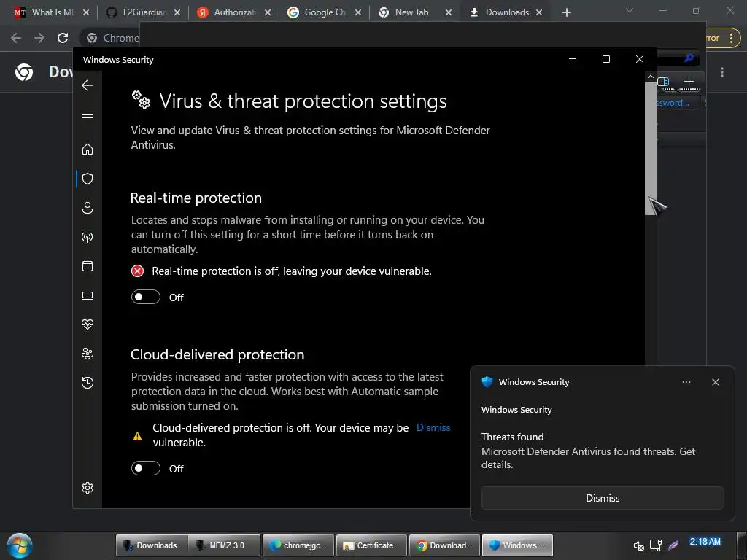The width and height of the screenshot is (747, 560).
Task: Click Dismiss link for cloud protection warning
Action: (433, 427)
